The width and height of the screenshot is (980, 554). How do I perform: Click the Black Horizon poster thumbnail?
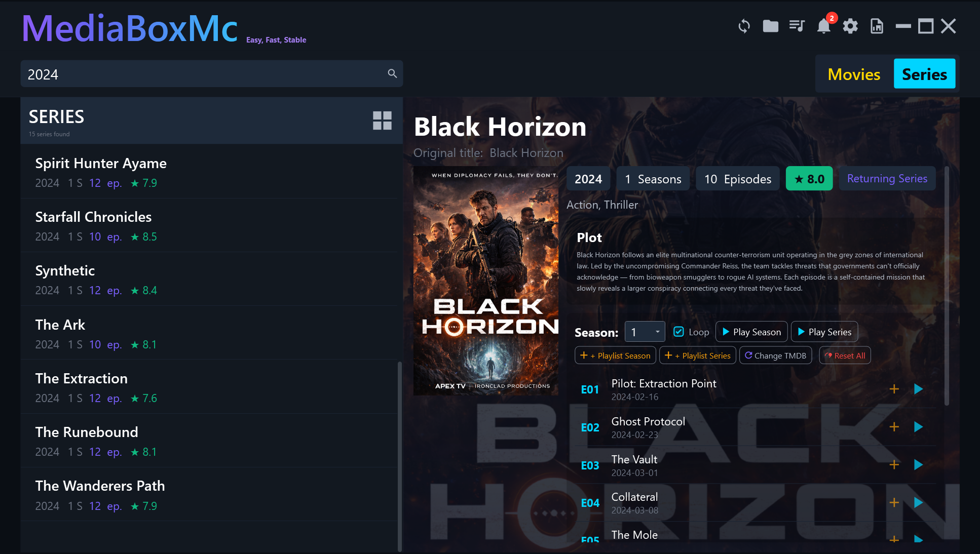click(485, 281)
